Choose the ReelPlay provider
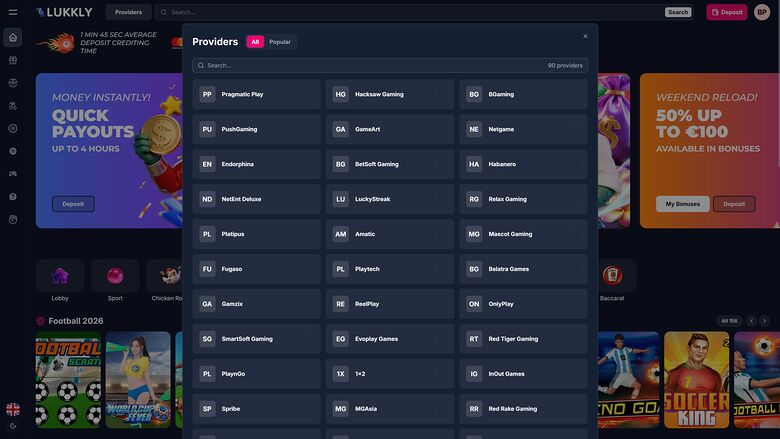This screenshot has height=439, width=780. [390, 304]
